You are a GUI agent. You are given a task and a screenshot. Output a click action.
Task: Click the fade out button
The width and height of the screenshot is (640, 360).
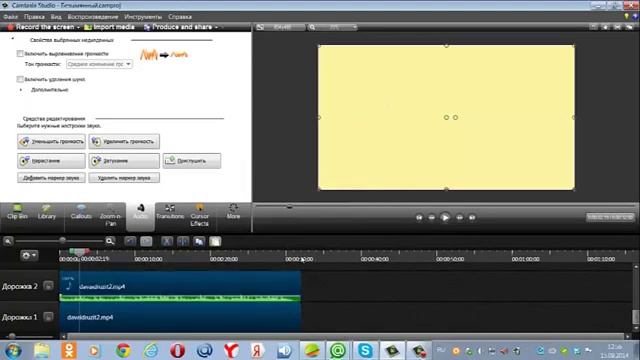click(124, 161)
